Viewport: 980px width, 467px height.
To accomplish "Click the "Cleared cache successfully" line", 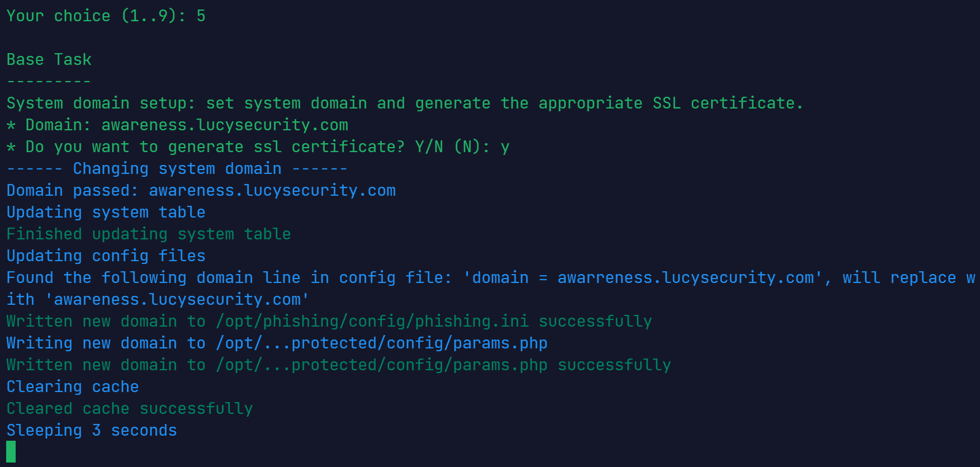I will coord(130,409).
